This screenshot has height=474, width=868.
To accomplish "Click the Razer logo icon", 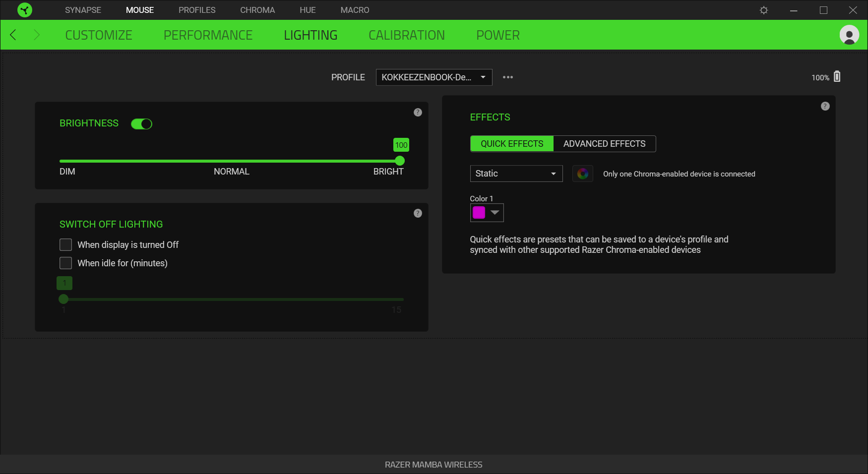I will (25, 10).
